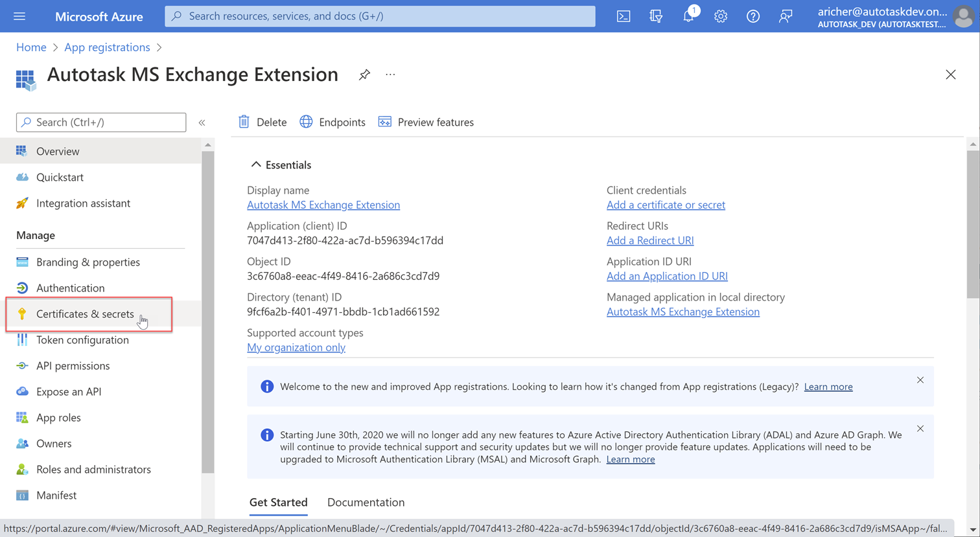This screenshot has width=980, height=537.
Task: Collapse the left navigation menu
Action: pyautogui.click(x=202, y=122)
